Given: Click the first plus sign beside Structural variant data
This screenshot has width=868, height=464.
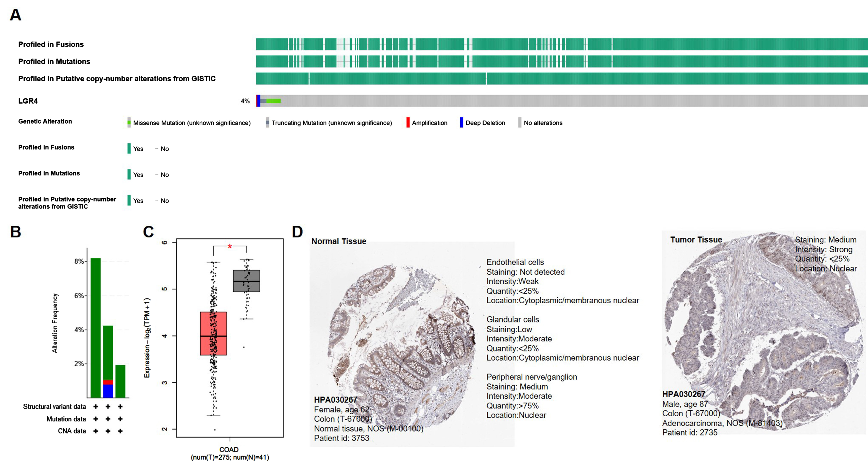Looking at the screenshot, I should coord(96,407).
